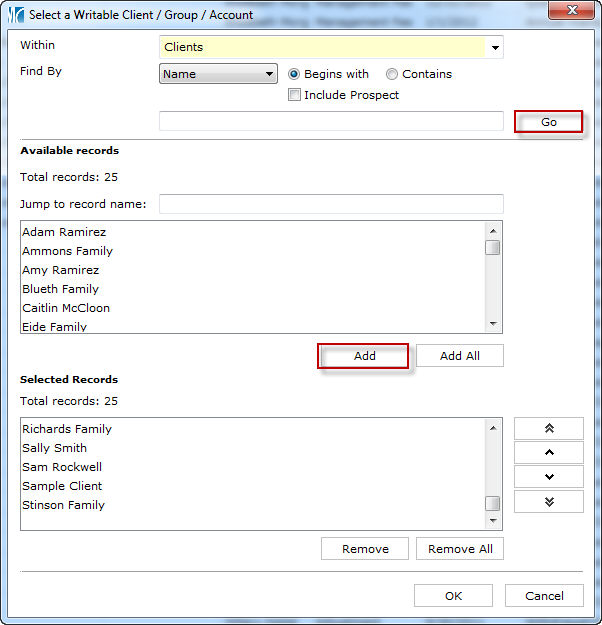Screen dimensions: 602x625
Task: Confirm the selection with OK
Action: (453, 596)
